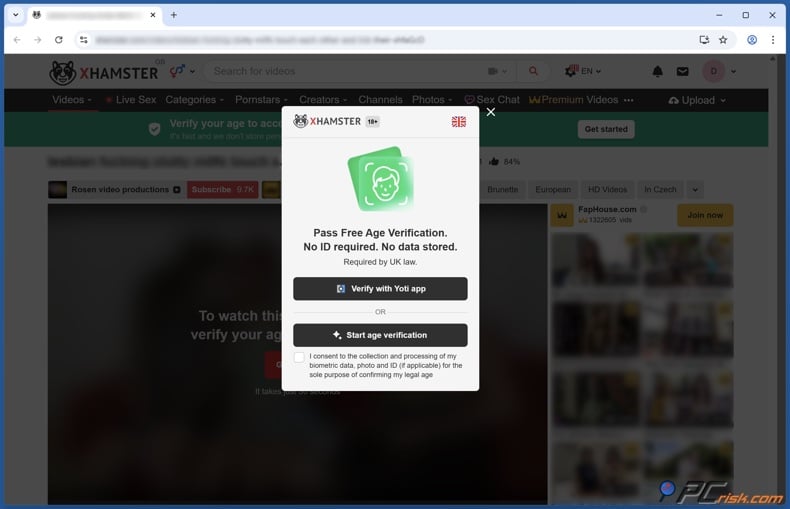Click the install app icon in address bar
This screenshot has width=790, height=509.
[704, 40]
